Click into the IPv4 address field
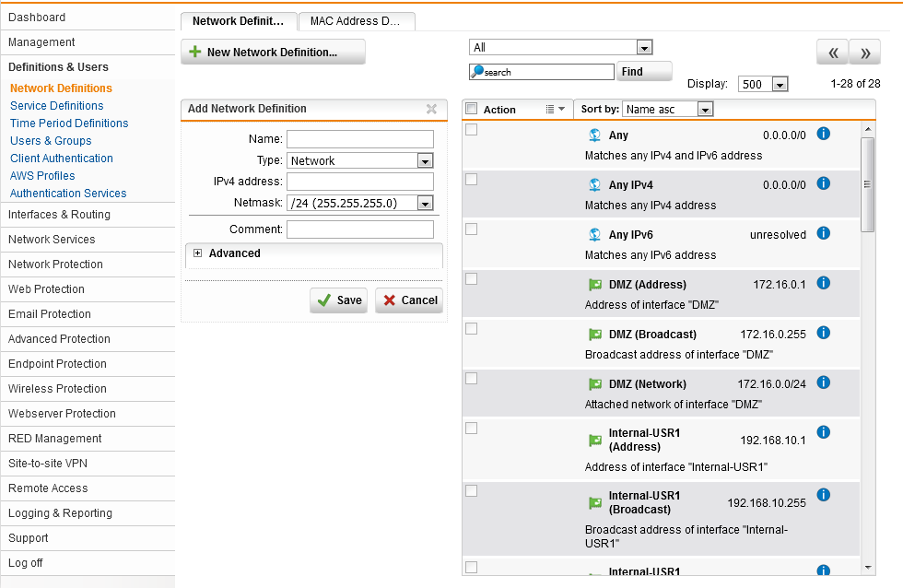This screenshot has width=903, height=588. pyautogui.click(x=359, y=182)
